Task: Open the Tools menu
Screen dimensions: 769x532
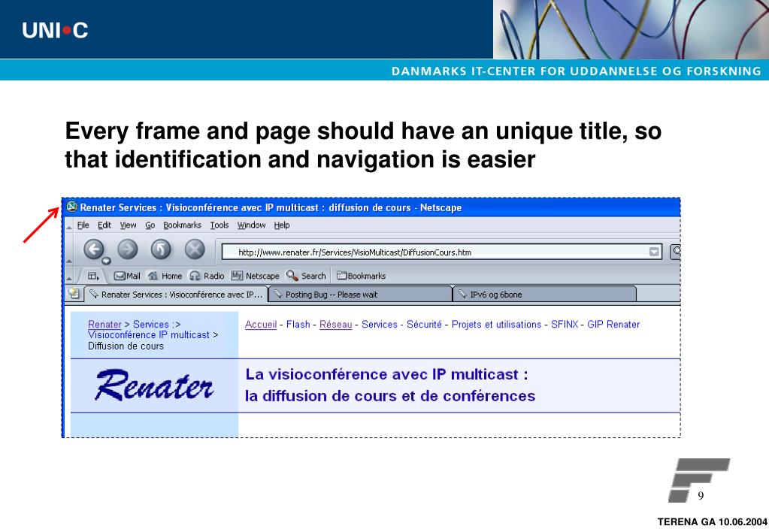Action: coord(219,225)
